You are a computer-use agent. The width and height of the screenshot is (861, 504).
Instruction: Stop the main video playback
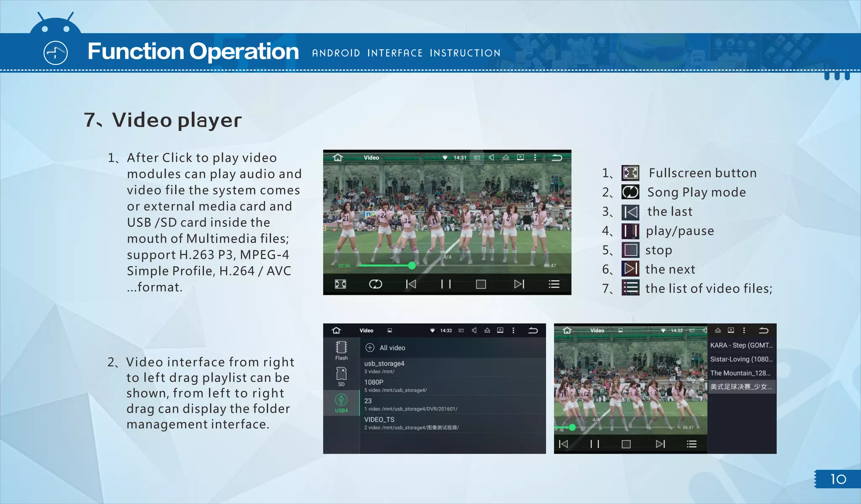(x=481, y=284)
